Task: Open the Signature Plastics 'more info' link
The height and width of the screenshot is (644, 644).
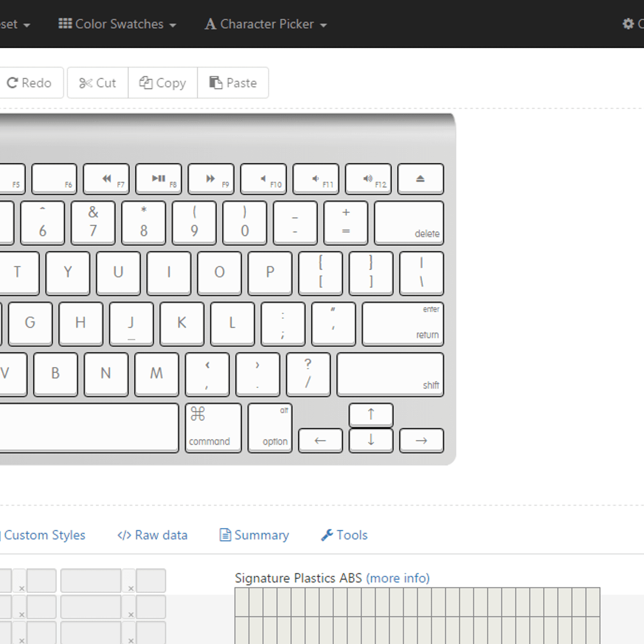Action: click(x=398, y=578)
